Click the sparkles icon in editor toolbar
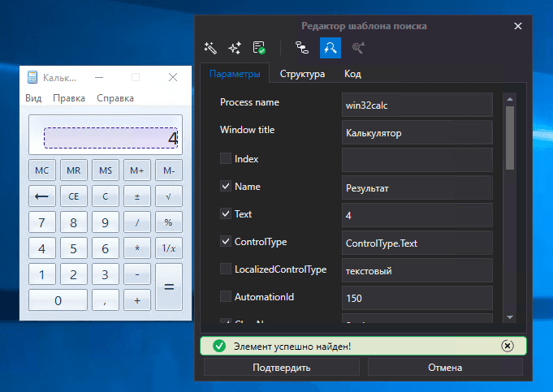The image size is (553, 392). pyautogui.click(x=235, y=48)
